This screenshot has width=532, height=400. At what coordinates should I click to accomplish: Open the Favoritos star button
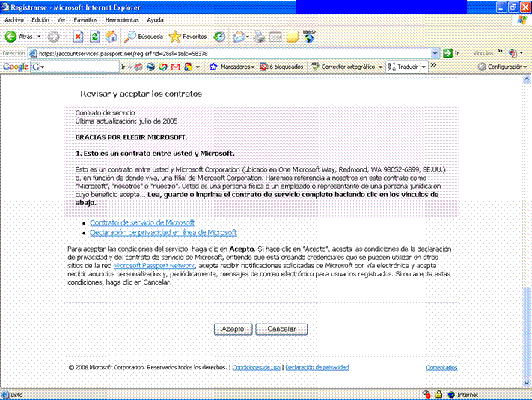[x=189, y=36]
